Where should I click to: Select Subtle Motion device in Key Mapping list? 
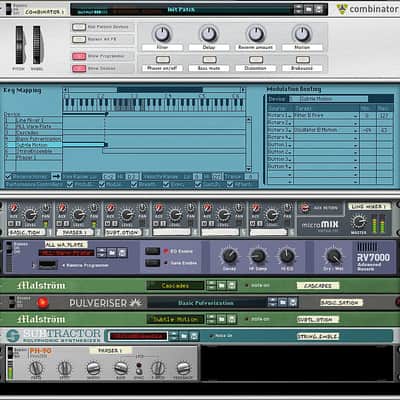coord(33,145)
